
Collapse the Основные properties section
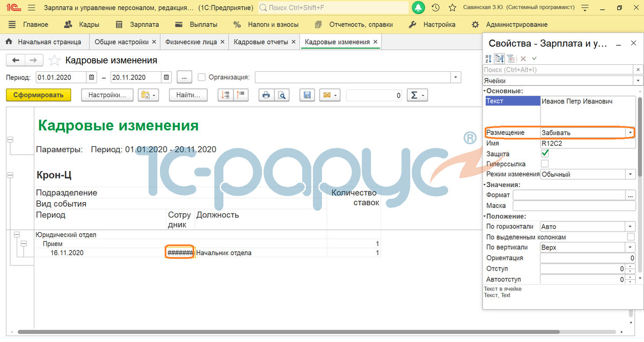485,91
